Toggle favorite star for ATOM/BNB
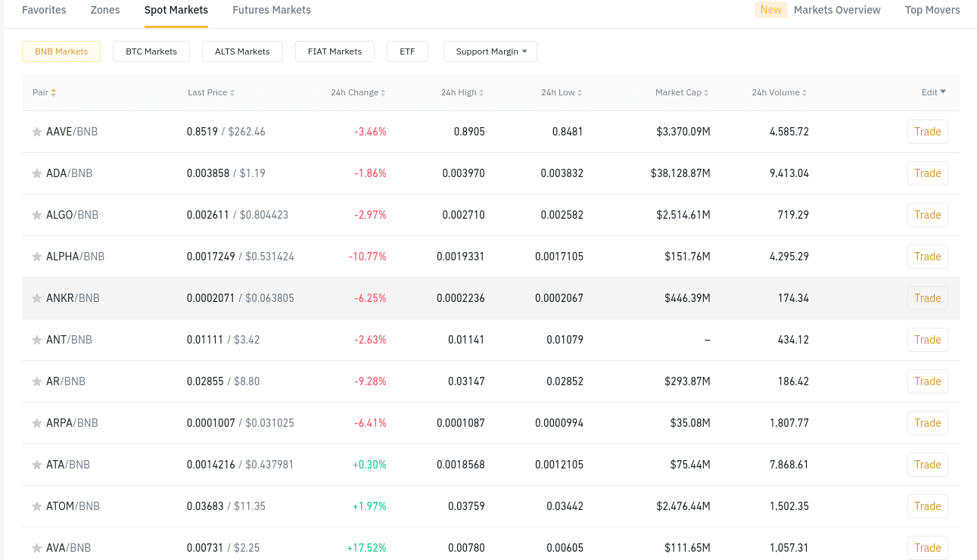The width and height of the screenshot is (977, 560). (36, 506)
